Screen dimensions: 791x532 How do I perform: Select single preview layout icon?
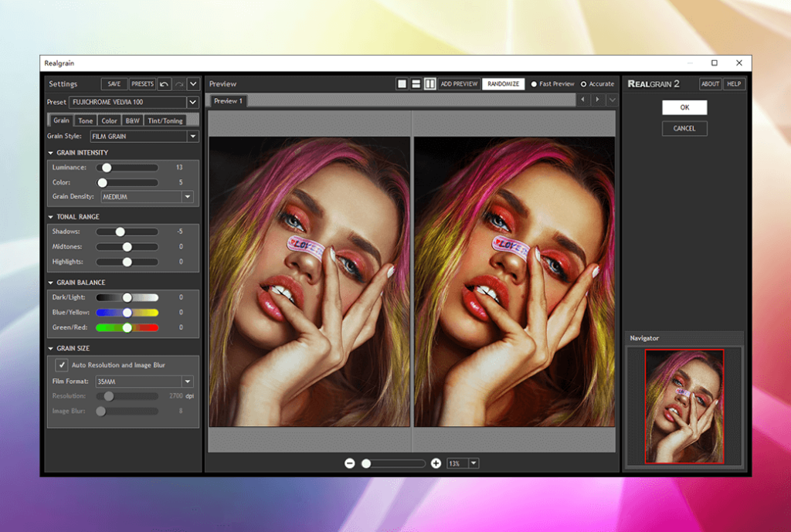(402, 83)
